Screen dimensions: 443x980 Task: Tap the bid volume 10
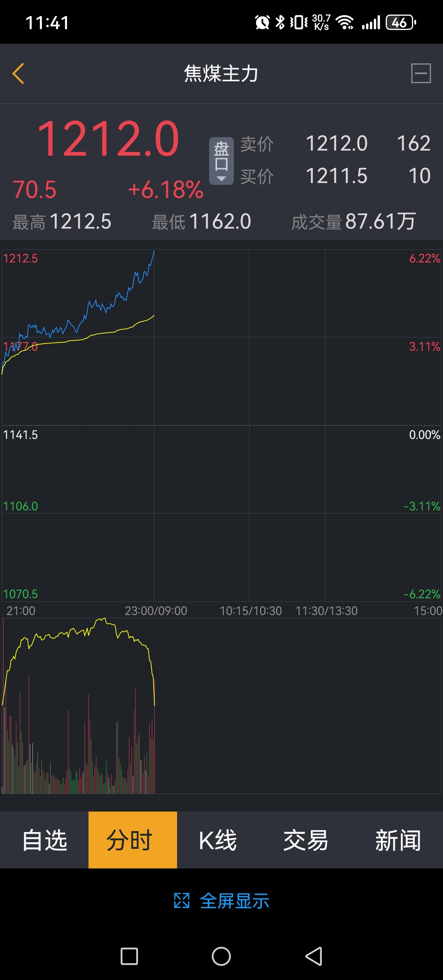pyautogui.click(x=419, y=176)
